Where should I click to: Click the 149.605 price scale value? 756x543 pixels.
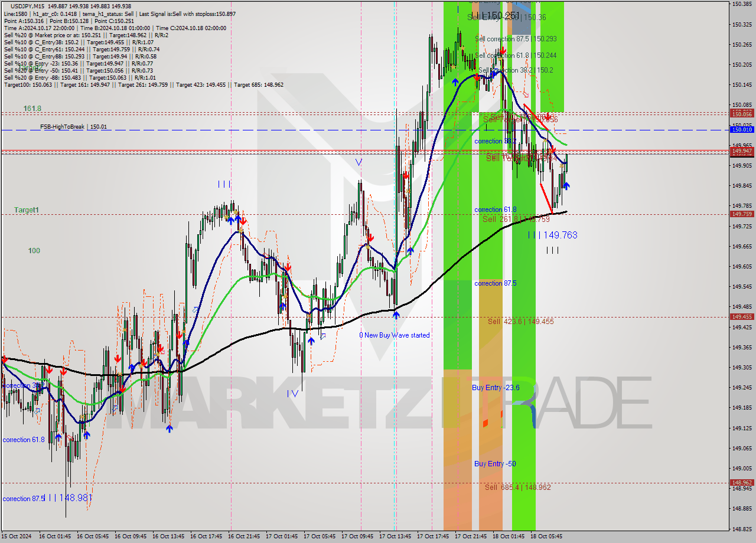coord(742,267)
